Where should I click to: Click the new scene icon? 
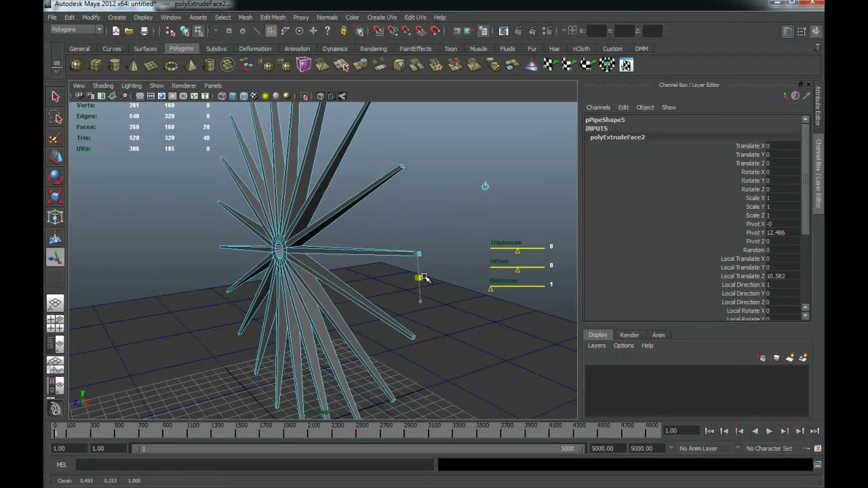115,30
